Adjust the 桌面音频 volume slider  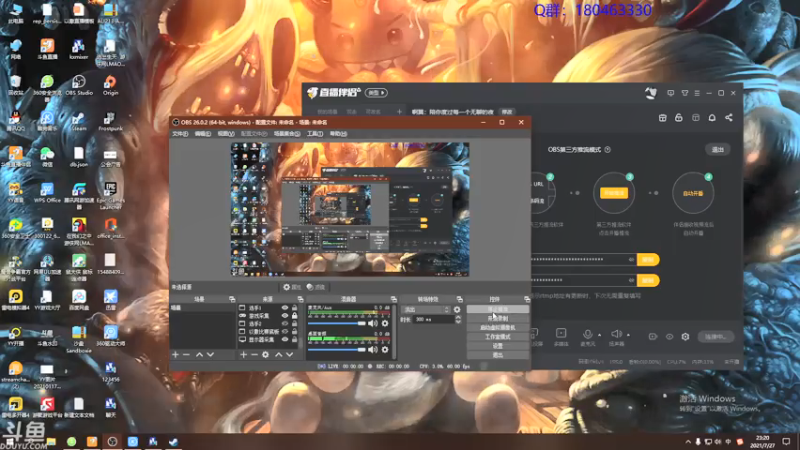[337, 349]
